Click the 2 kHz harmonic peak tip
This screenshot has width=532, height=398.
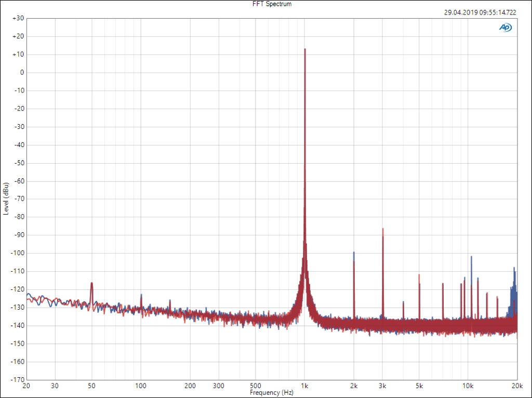pyautogui.click(x=354, y=253)
